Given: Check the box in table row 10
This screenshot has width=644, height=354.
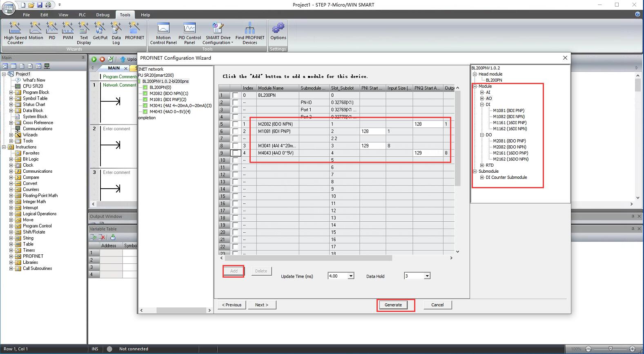Looking at the screenshot, I should tap(235, 160).
